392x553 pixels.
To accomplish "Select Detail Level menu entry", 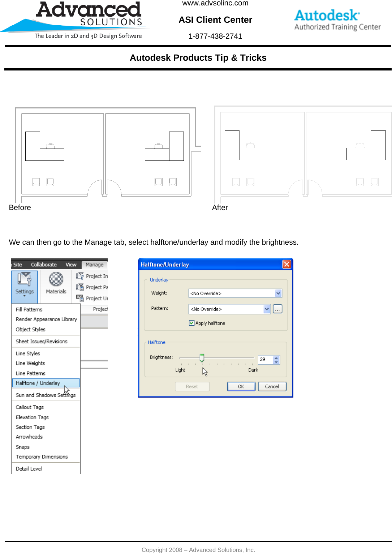I will 46,468.
